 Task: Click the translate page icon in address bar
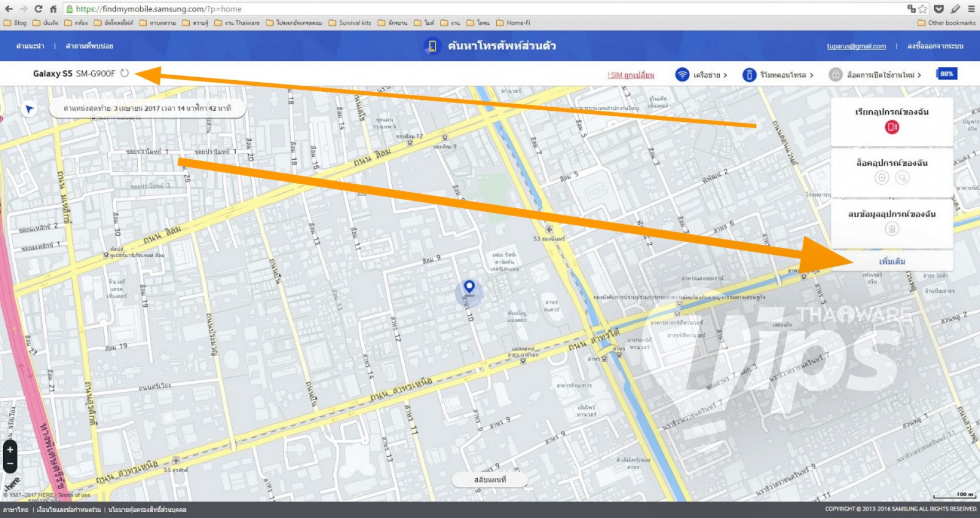[x=911, y=9]
